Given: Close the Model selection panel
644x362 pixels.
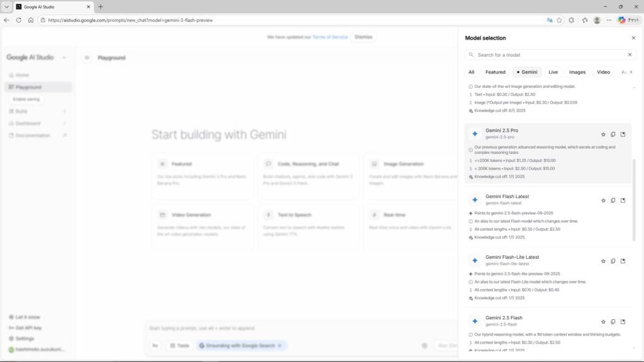Looking at the screenshot, I should coord(633,38).
